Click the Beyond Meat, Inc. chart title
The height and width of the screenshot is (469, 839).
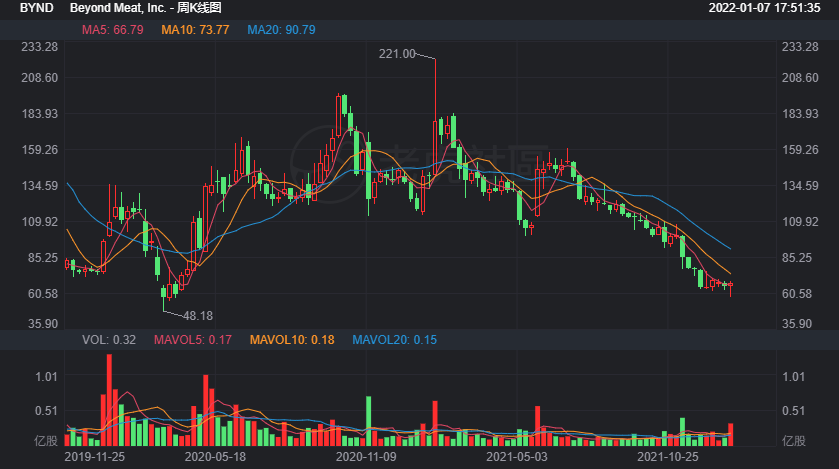tap(146, 8)
